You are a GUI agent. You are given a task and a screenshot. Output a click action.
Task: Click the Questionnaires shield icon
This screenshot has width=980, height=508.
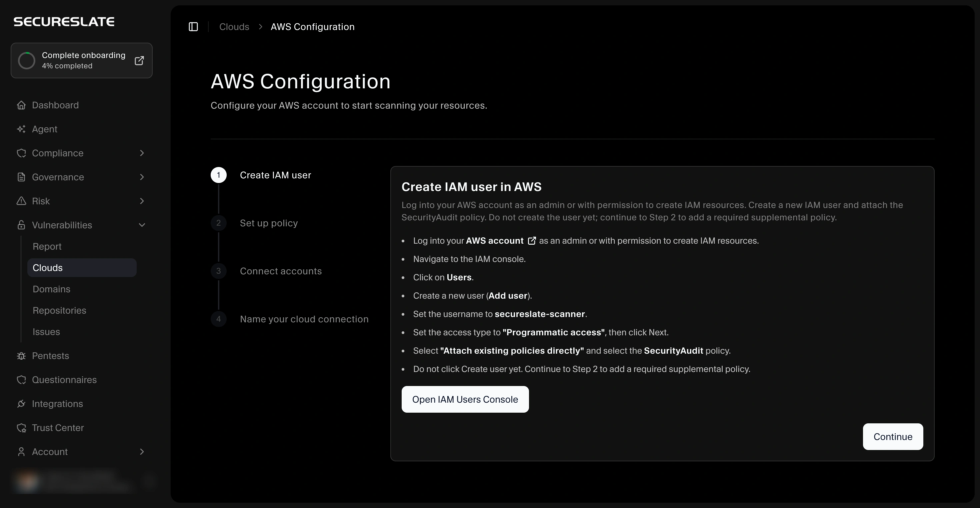(x=21, y=380)
